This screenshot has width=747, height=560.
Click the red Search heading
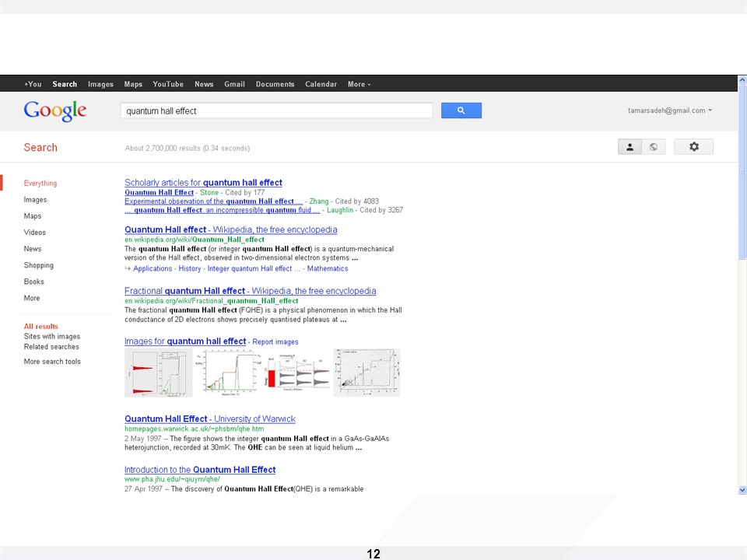coord(40,148)
